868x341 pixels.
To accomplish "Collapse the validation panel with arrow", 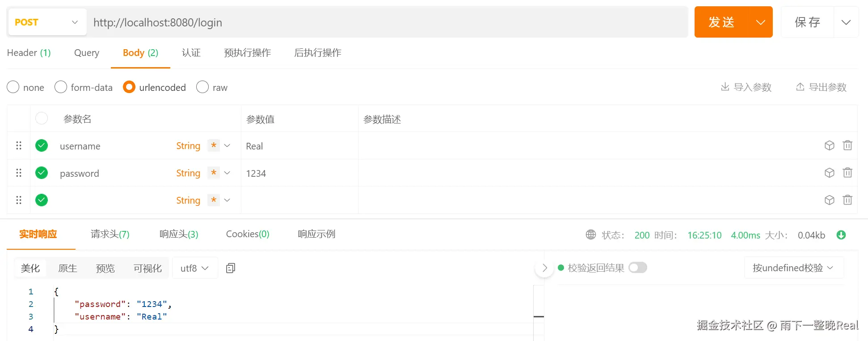I will (x=544, y=268).
